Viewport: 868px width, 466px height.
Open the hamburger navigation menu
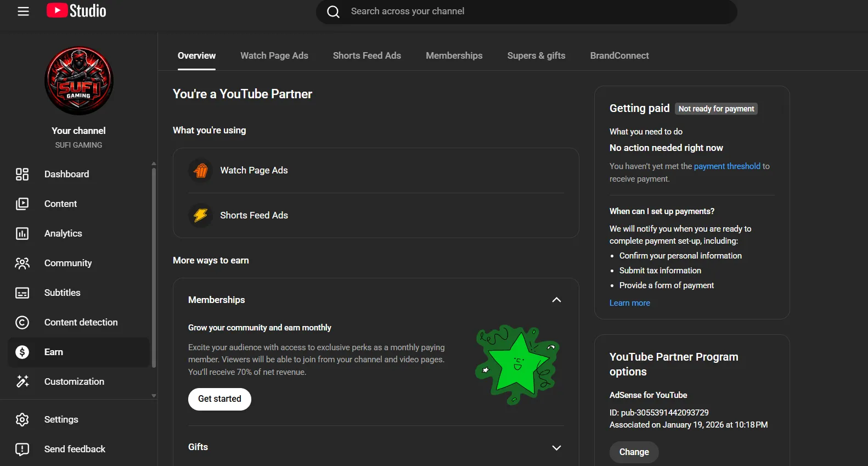[23, 11]
